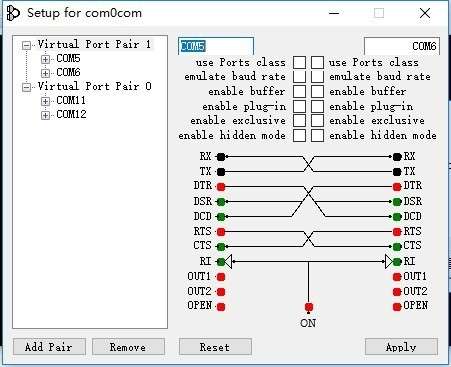Click the right OPEN red pin
The height and width of the screenshot is (367, 451).
click(x=397, y=307)
